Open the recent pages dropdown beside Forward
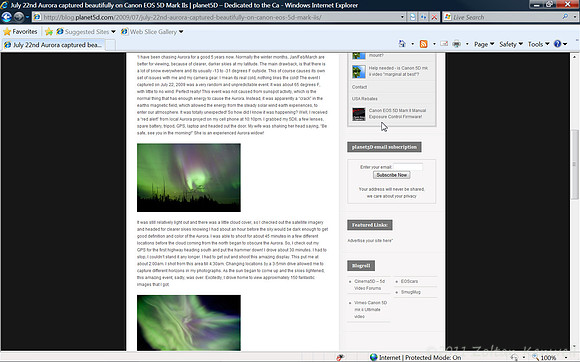Screen dimensions: 580x362 tap(27, 17)
